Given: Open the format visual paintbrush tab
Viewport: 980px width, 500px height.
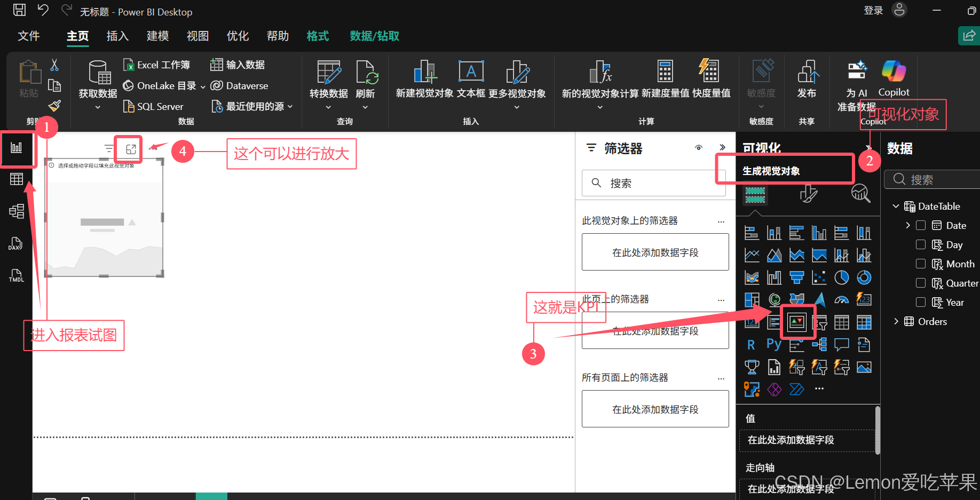Looking at the screenshot, I should 808,193.
